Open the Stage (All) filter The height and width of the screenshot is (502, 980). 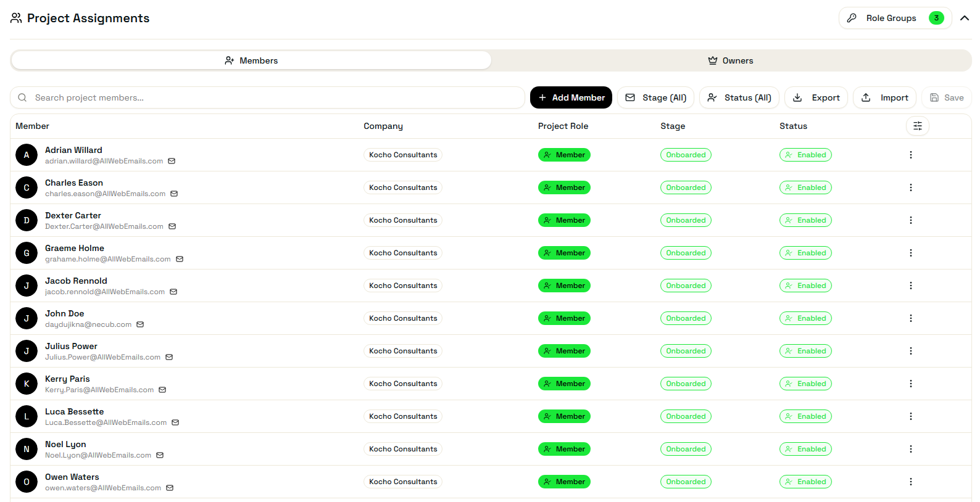(656, 97)
